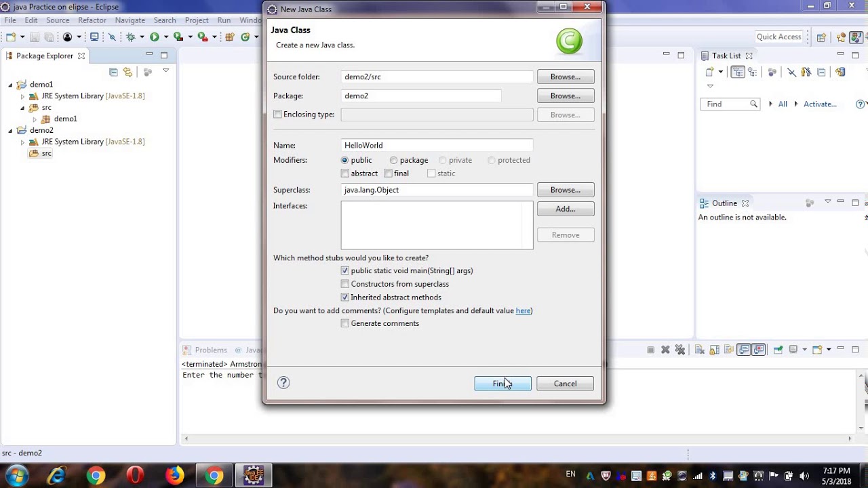Viewport: 868px width, 488px height.
Task: Expand the demo1 package under src
Action: (x=35, y=119)
